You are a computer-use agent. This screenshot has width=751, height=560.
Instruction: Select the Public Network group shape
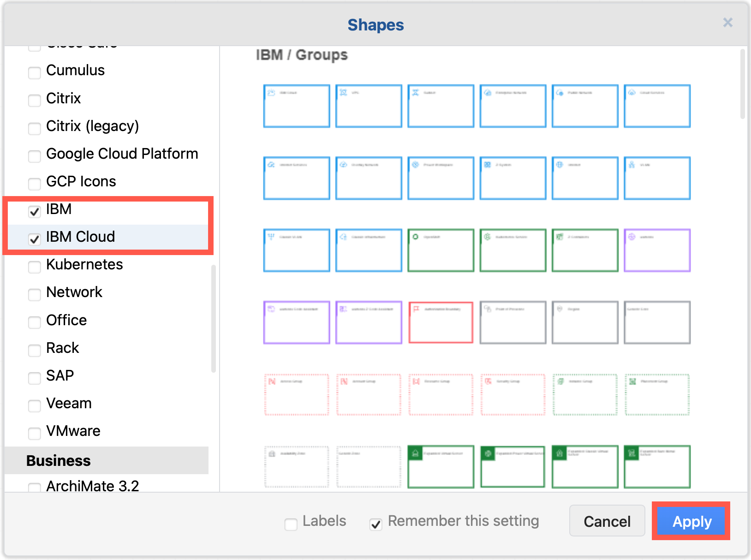click(584, 106)
